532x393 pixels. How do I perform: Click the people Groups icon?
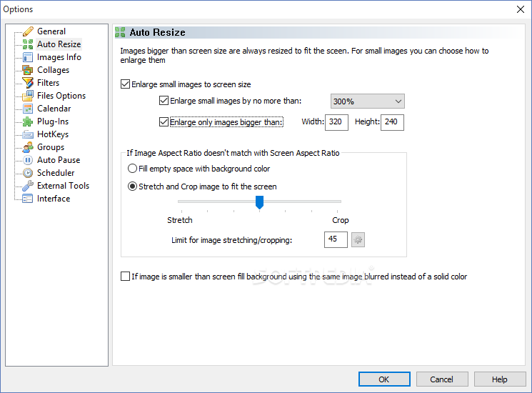click(28, 147)
